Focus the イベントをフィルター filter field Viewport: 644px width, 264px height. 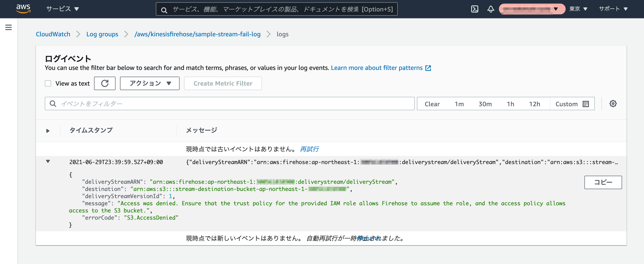(x=229, y=104)
